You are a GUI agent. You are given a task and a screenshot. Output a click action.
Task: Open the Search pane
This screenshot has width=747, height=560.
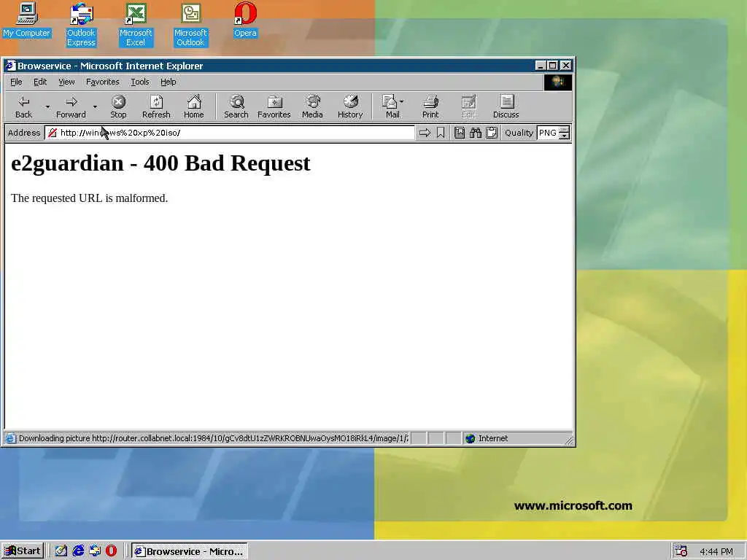(236, 106)
